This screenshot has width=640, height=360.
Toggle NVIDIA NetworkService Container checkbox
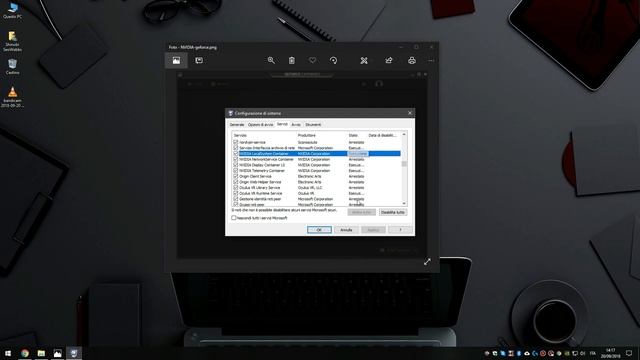236,159
